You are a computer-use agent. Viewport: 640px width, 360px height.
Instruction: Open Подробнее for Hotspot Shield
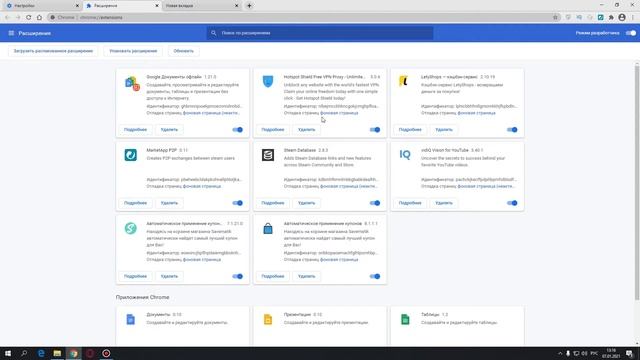click(x=273, y=130)
